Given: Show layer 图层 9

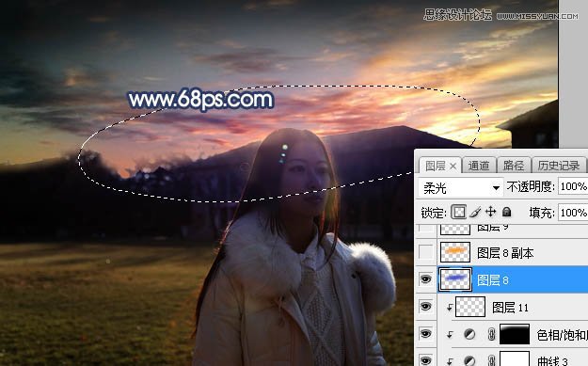Looking at the screenshot, I should [x=425, y=229].
